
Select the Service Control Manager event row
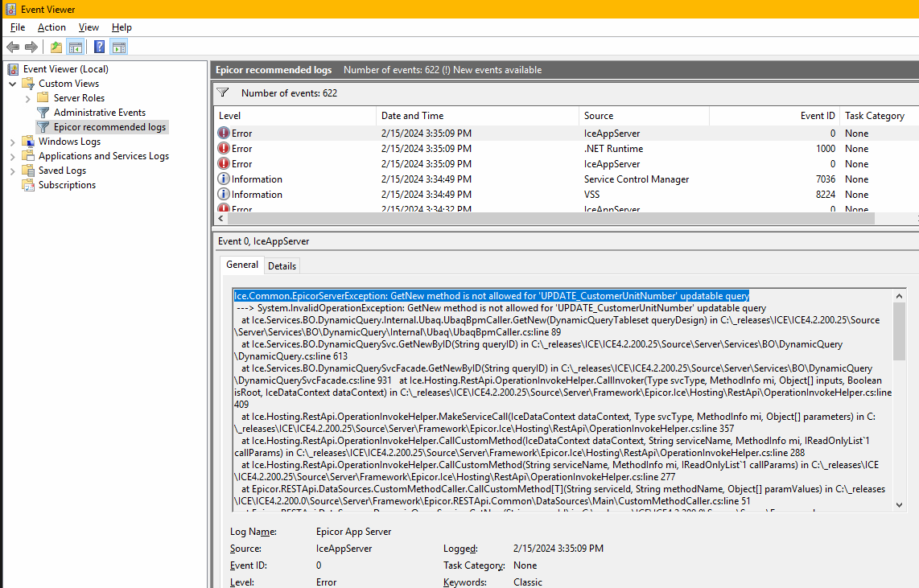click(567, 179)
